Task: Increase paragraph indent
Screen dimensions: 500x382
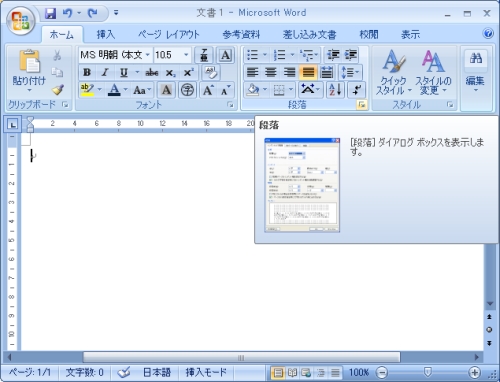Action: pyautogui.click(x=351, y=55)
